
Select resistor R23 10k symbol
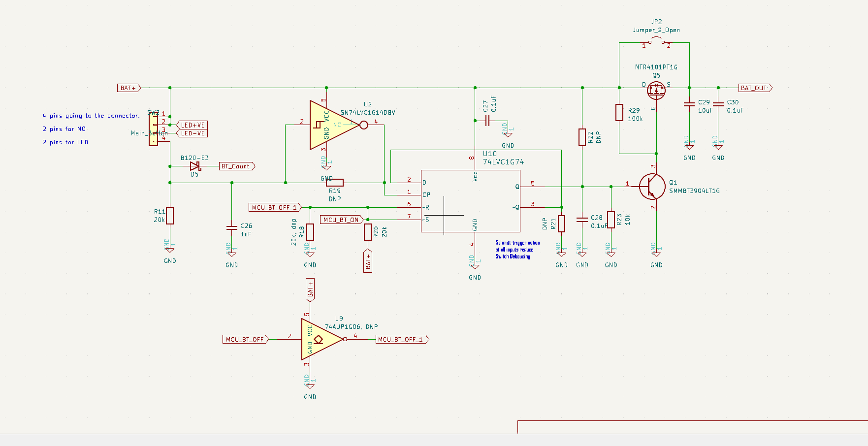click(x=611, y=220)
